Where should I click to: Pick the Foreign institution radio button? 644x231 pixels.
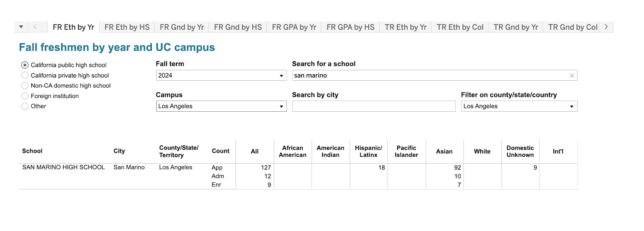25,96
